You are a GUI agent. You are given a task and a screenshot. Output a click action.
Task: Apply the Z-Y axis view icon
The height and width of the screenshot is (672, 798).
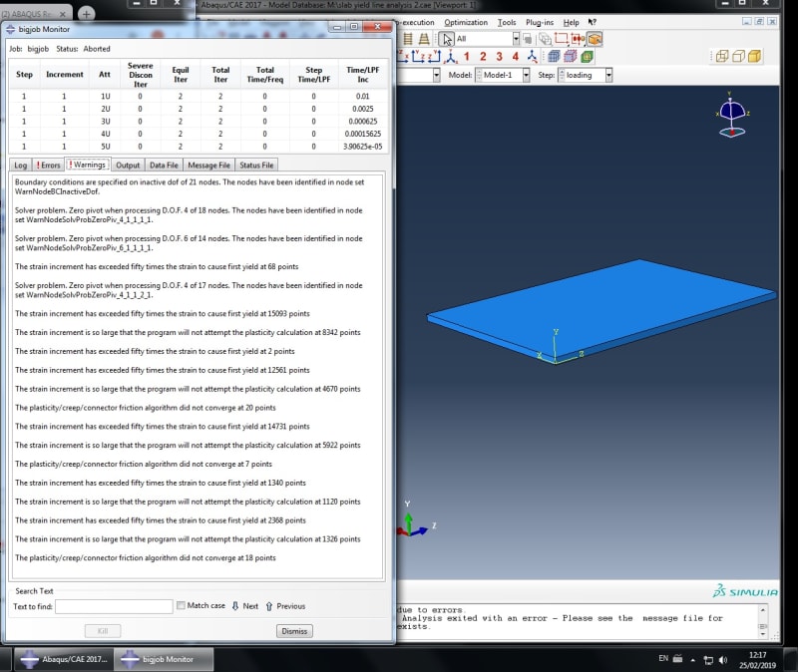pyautogui.click(x=434, y=57)
